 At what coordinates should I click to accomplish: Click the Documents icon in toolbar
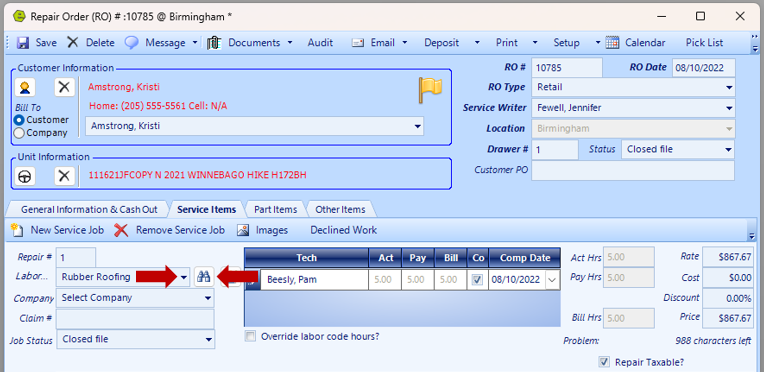[x=213, y=43]
